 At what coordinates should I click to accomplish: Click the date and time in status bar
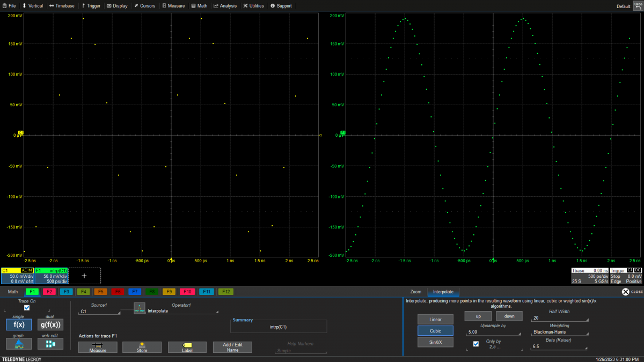618,359
